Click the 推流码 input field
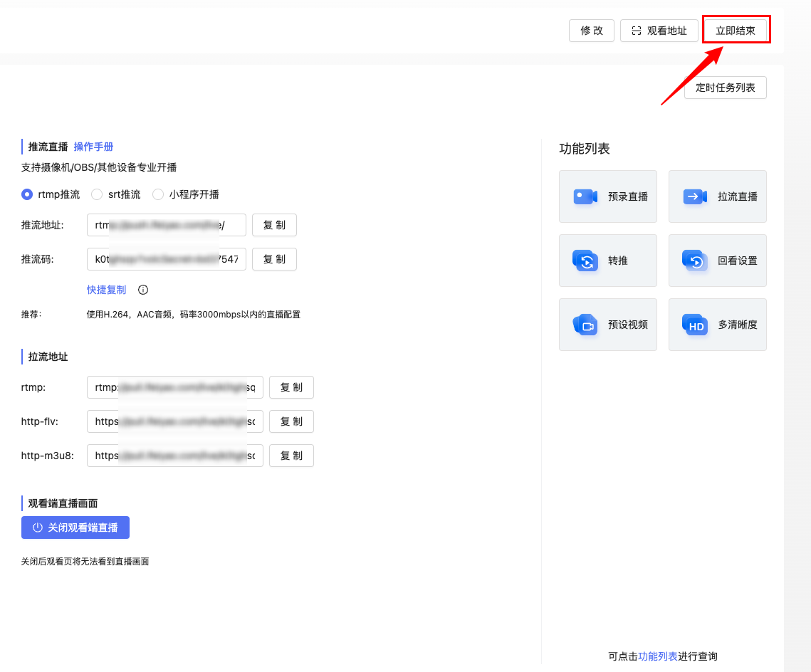This screenshot has width=811, height=672. 166,259
